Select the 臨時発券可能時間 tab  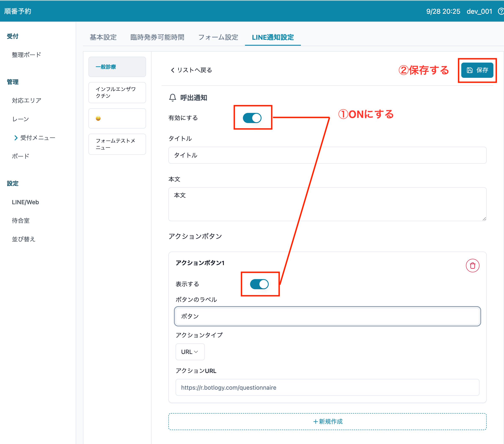pos(157,37)
